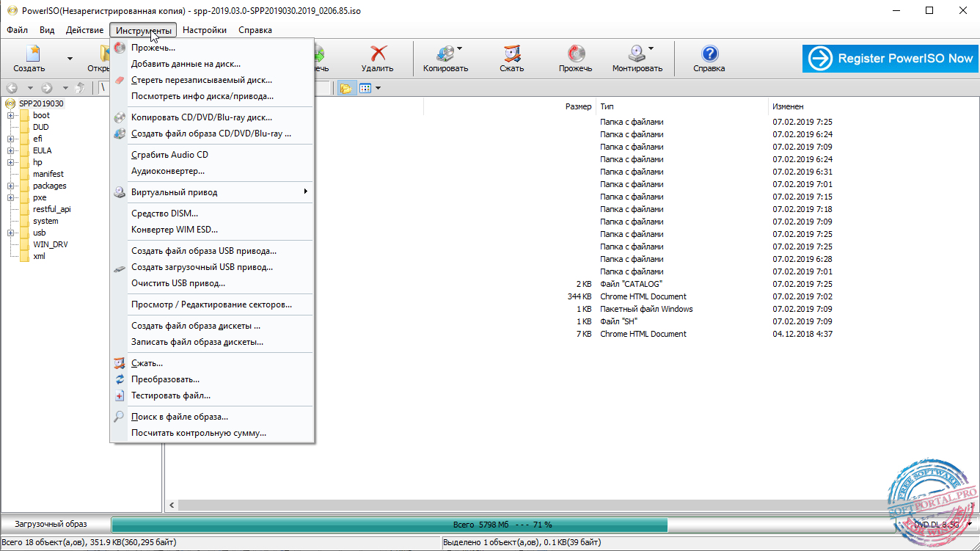Select the SPP2019030 disc root icon
This screenshot has width=980, height=551.
11,103
